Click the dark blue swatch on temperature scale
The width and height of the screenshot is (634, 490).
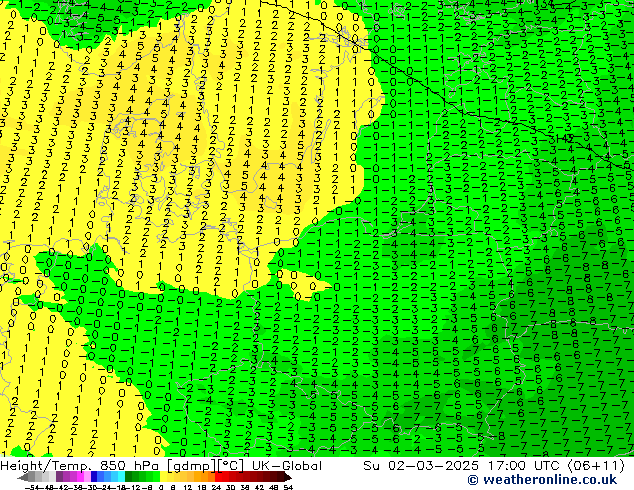click(94, 477)
